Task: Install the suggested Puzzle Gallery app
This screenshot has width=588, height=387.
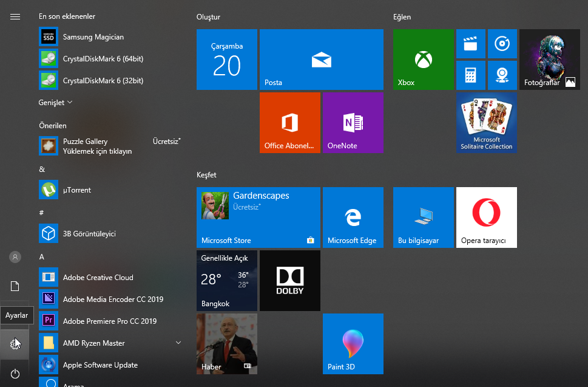Action: 110,146
